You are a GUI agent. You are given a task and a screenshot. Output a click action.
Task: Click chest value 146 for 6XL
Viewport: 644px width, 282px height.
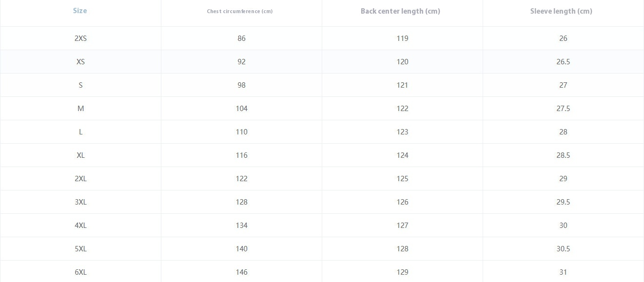241,272
